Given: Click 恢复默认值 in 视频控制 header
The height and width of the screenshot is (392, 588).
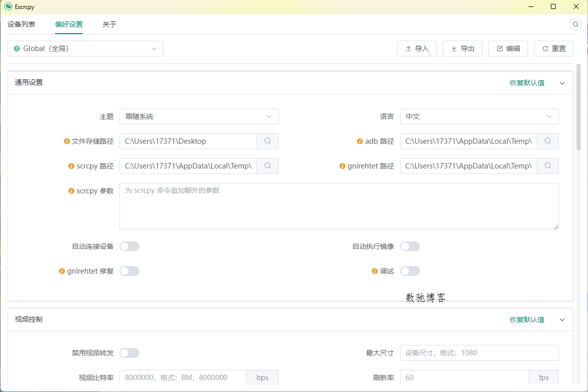Looking at the screenshot, I should click(527, 320).
